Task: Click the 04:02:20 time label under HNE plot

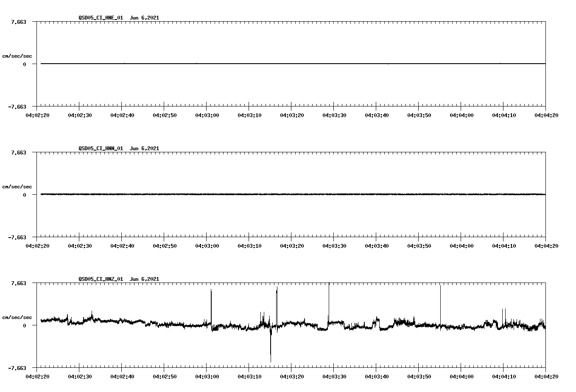Action: (x=37, y=115)
